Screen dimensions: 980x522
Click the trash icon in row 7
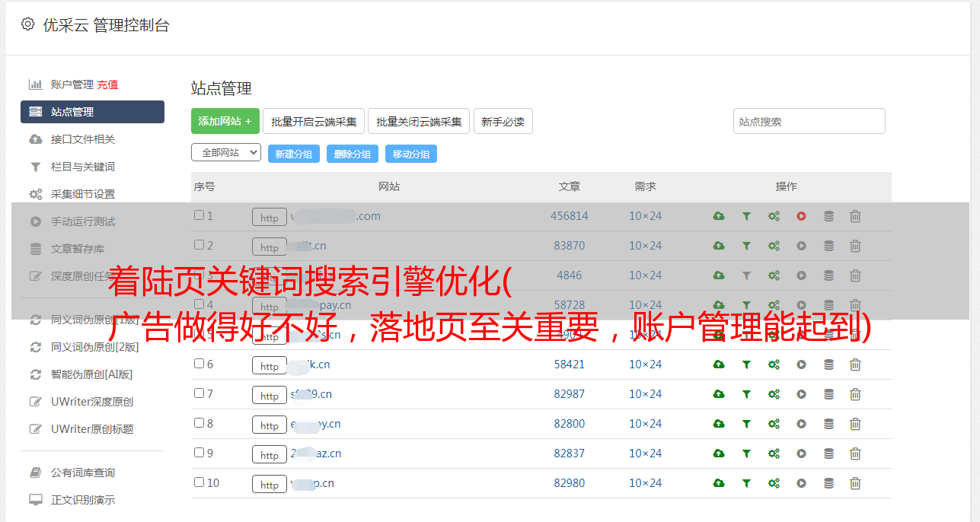point(855,394)
